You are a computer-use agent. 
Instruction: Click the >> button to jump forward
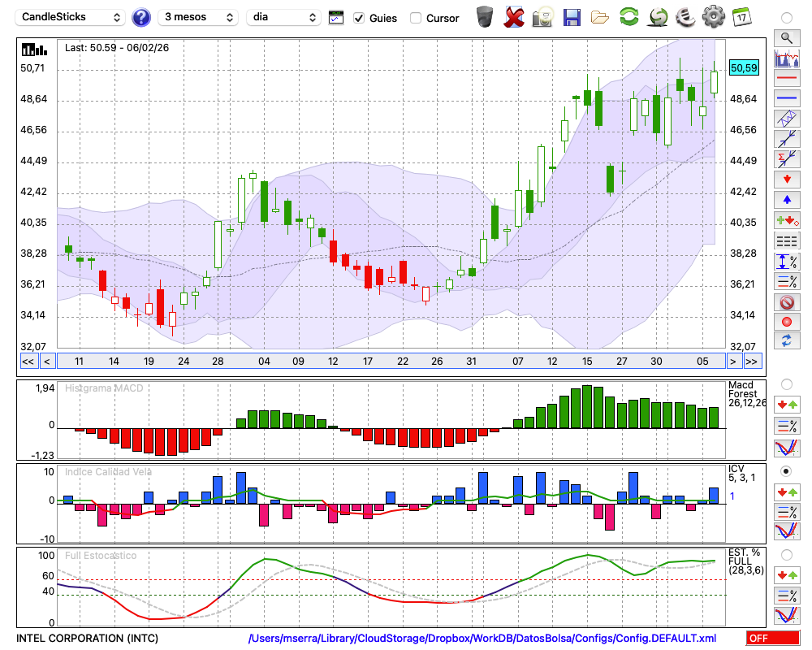(752, 361)
